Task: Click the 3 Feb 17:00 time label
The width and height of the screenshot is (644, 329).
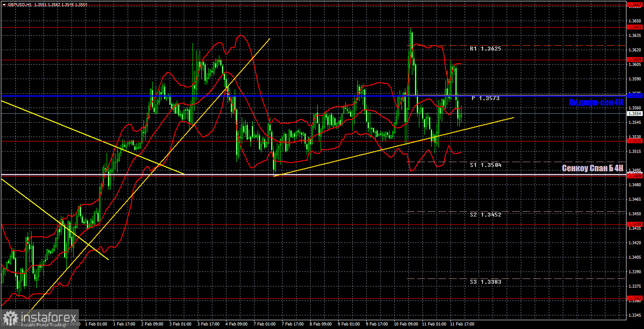Action: point(208,325)
